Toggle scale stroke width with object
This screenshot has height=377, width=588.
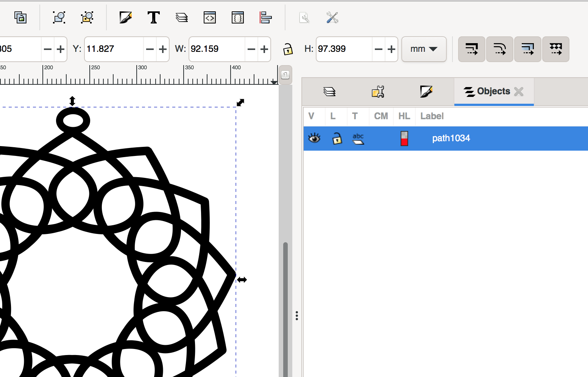471,49
